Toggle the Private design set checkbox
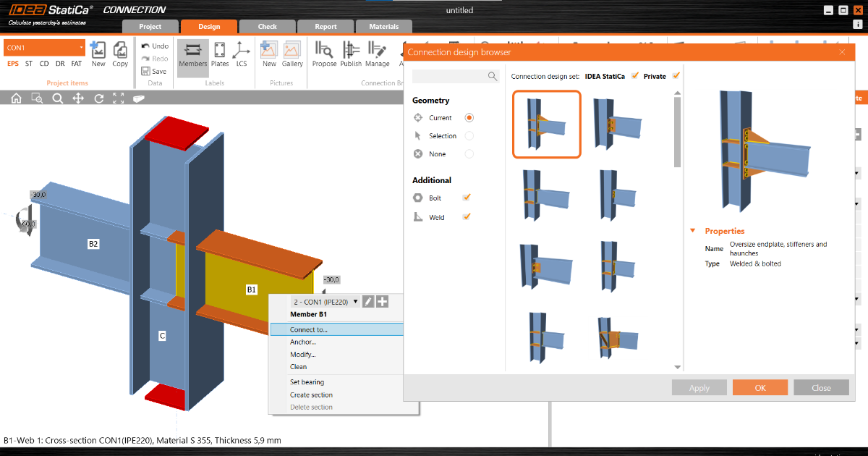Viewport: 868px width, 456px height. tap(676, 75)
